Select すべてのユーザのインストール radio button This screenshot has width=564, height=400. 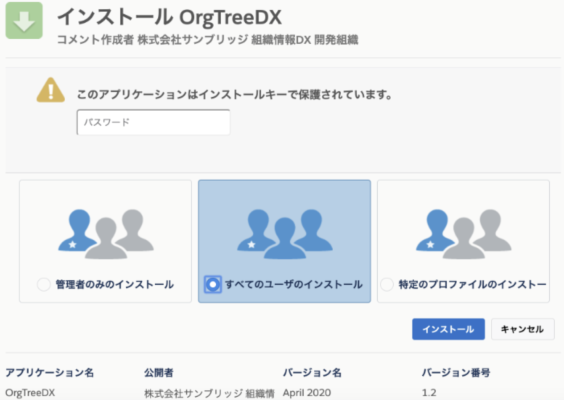point(213,285)
